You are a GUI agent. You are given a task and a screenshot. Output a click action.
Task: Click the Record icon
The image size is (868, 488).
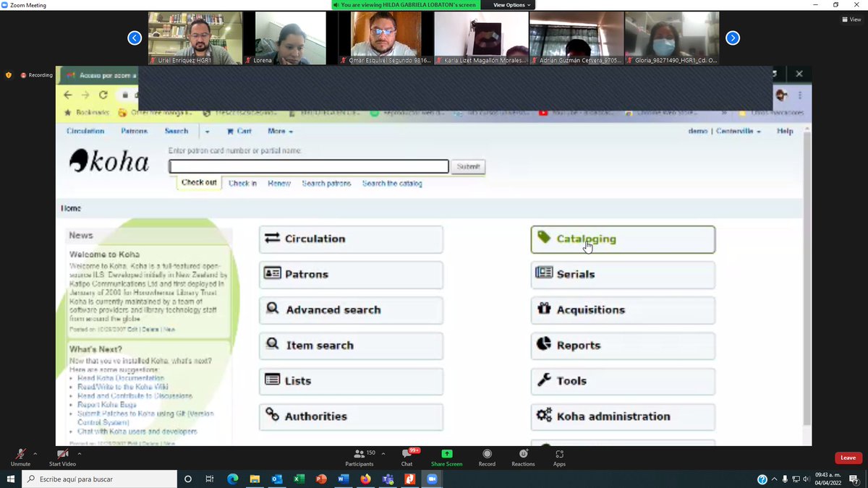click(487, 453)
